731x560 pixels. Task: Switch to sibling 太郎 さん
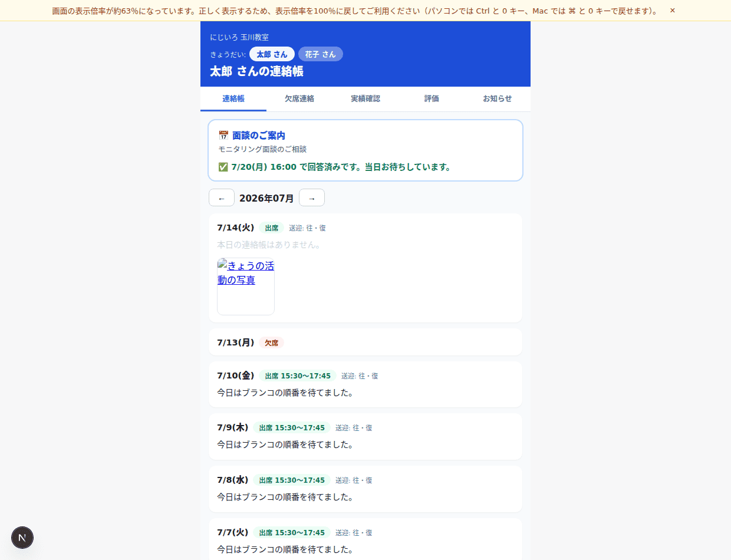pos(272,54)
